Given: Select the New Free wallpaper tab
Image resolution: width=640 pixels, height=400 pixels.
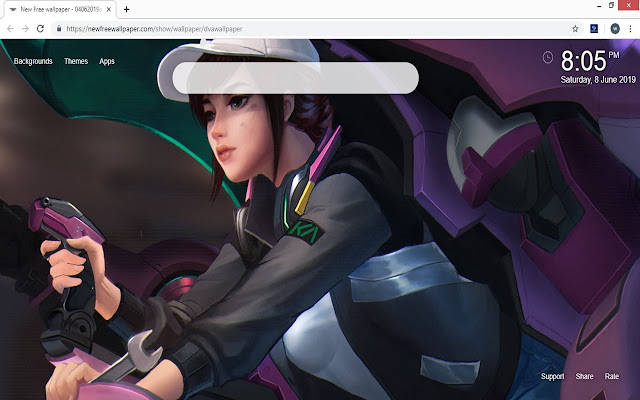Looking at the screenshot, I should 60,9.
